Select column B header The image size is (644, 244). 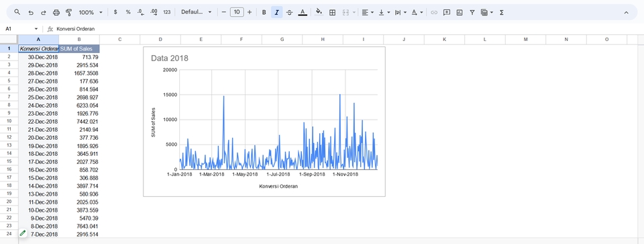[79, 40]
